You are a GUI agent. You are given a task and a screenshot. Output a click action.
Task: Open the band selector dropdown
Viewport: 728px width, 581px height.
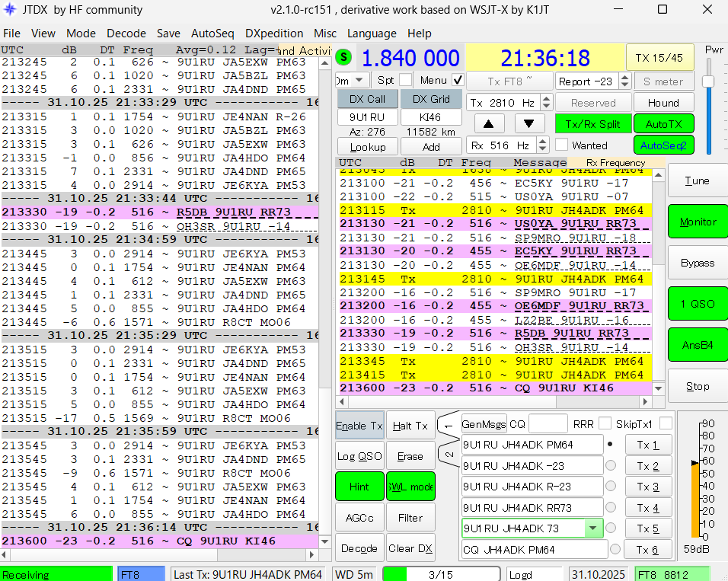(359, 80)
